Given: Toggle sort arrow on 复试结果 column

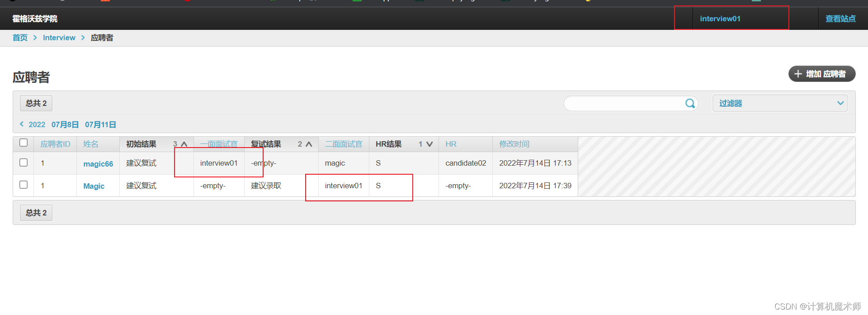Looking at the screenshot, I should click(x=309, y=144).
